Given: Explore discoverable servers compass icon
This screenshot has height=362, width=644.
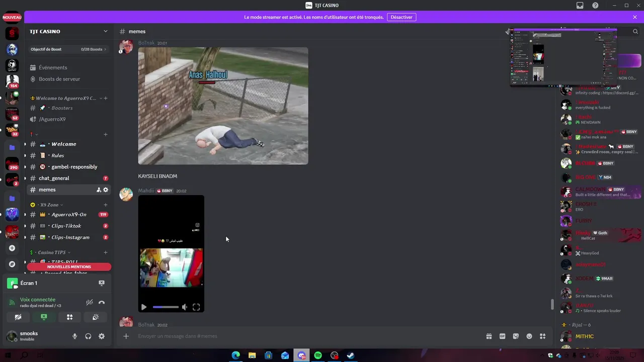Looking at the screenshot, I should click(12, 264).
